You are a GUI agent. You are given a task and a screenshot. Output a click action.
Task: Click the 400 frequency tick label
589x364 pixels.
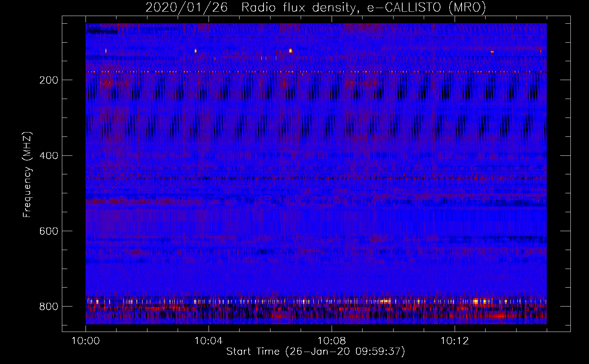pyautogui.click(x=49, y=155)
